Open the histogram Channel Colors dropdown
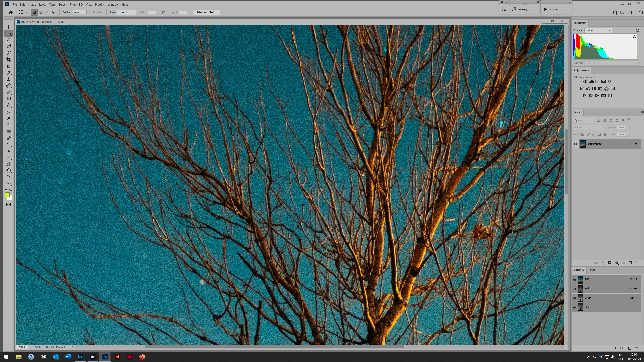The image size is (644, 362). [x=598, y=30]
